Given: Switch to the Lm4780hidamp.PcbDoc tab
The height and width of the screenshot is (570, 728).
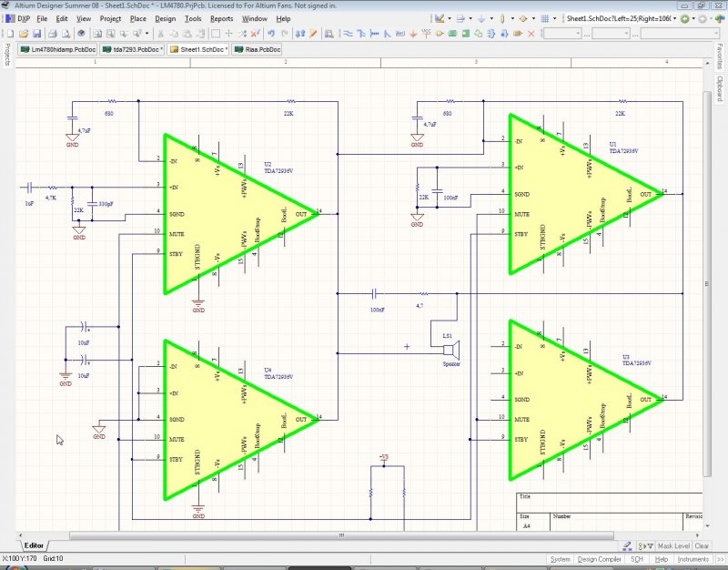Looking at the screenshot, I should point(58,49).
